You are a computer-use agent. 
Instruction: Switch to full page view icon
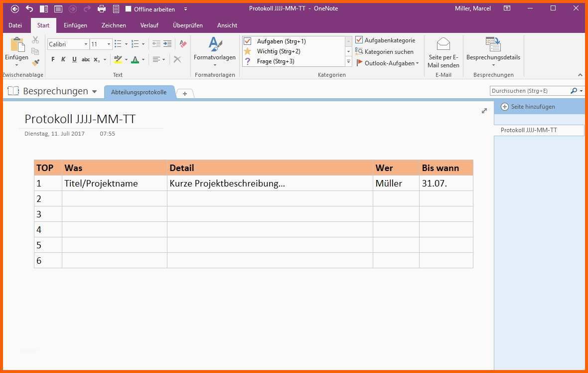tap(58, 9)
